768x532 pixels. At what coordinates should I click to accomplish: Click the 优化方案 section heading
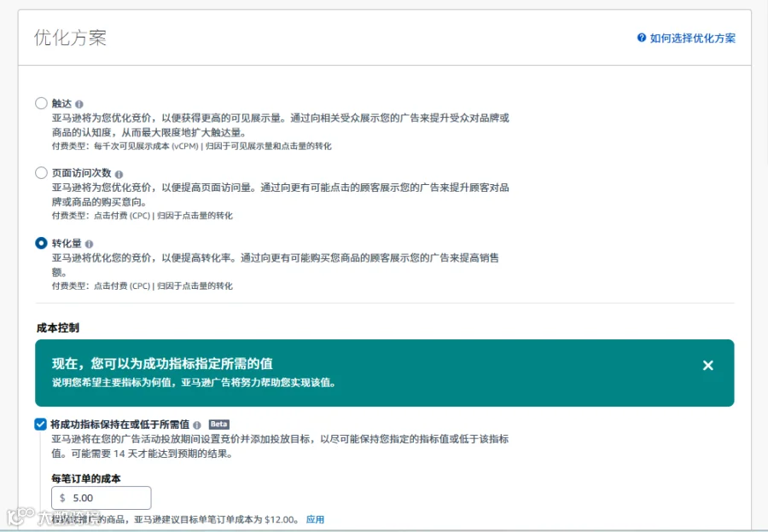70,38
